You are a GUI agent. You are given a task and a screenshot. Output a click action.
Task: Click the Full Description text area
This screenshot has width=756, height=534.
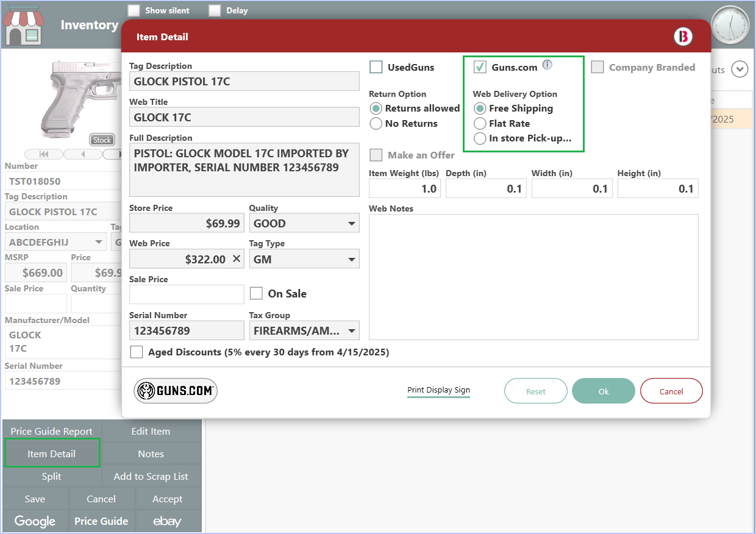[x=244, y=169]
